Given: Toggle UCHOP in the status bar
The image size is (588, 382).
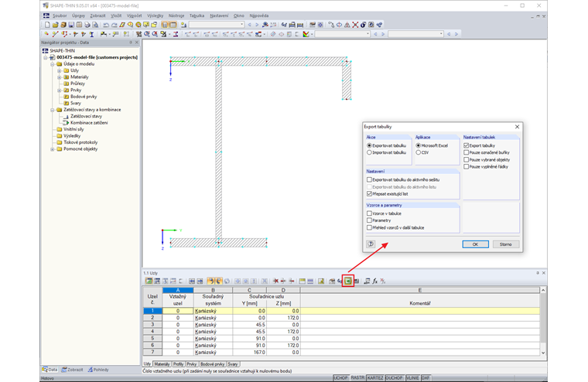Looking at the screenshot, I should pyautogui.click(x=341, y=378).
